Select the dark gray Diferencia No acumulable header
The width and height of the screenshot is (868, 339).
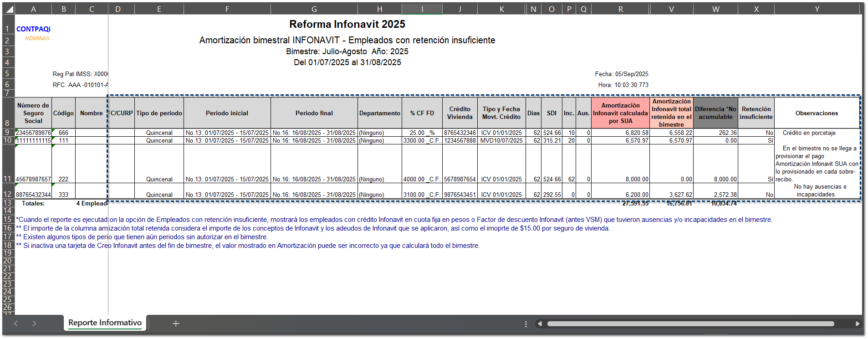[x=715, y=113]
